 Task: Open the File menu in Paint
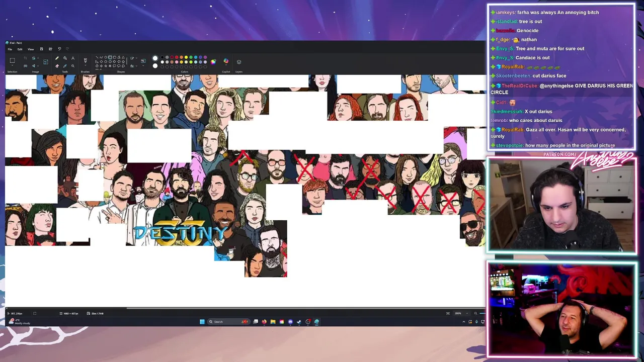click(10, 49)
